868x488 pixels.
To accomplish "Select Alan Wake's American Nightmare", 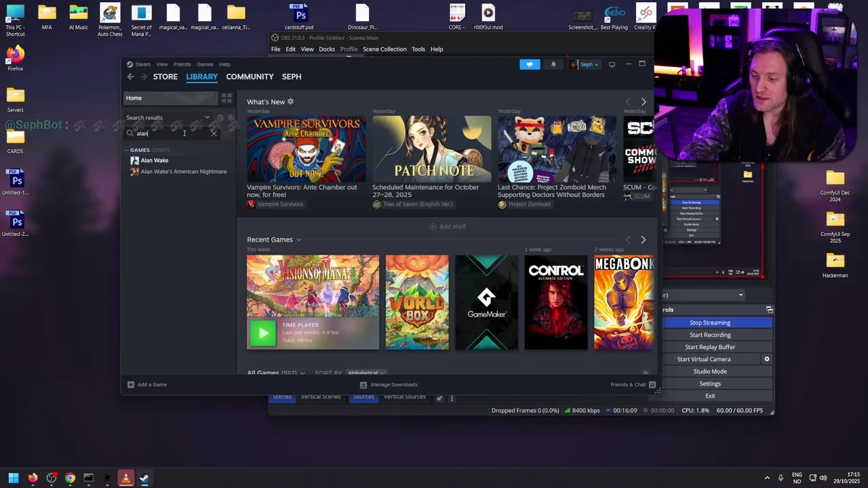I will pyautogui.click(x=184, y=171).
